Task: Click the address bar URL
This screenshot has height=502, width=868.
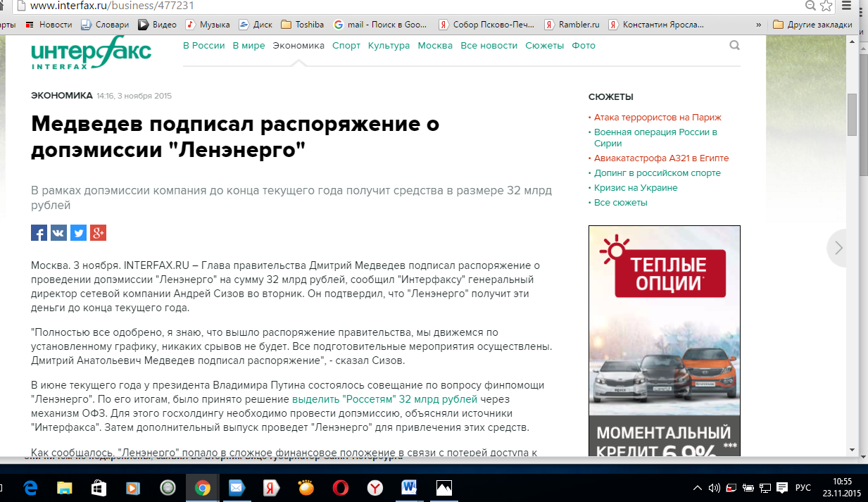Action: 113,6
